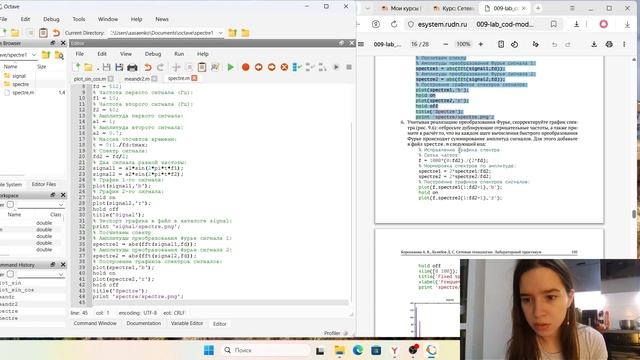Undo last edit in the editor toolbar

tap(147, 67)
